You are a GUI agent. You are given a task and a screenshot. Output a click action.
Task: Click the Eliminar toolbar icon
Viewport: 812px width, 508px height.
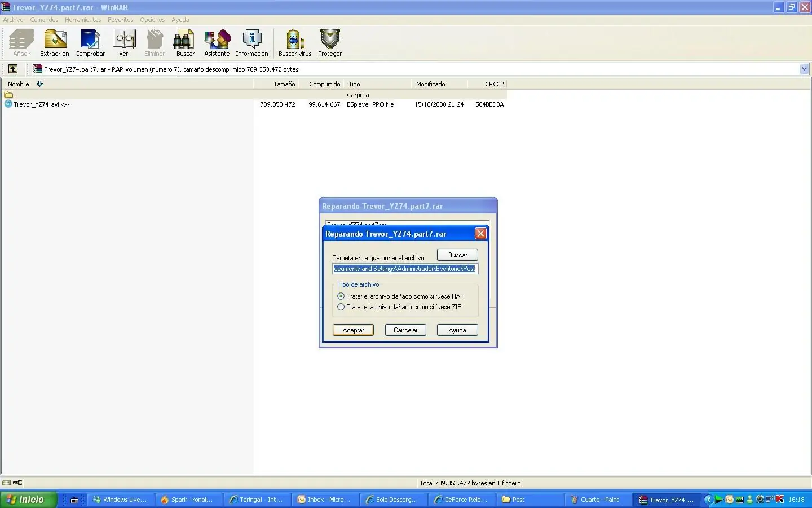point(155,43)
